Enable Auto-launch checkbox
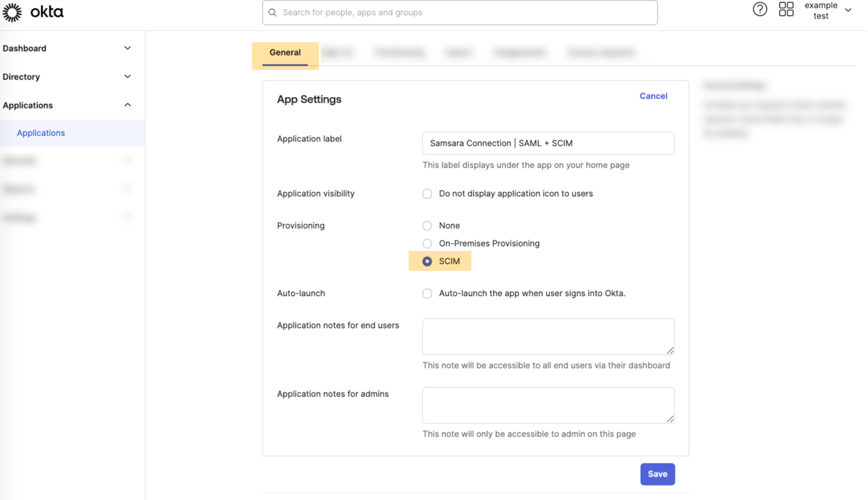Image resolution: width=868 pixels, height=500 pixels. coord(427,294)
